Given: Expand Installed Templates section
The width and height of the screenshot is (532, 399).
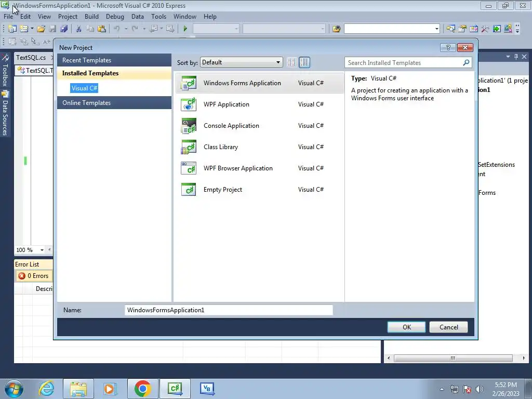Looking at the screenshot, I should 114,73.
